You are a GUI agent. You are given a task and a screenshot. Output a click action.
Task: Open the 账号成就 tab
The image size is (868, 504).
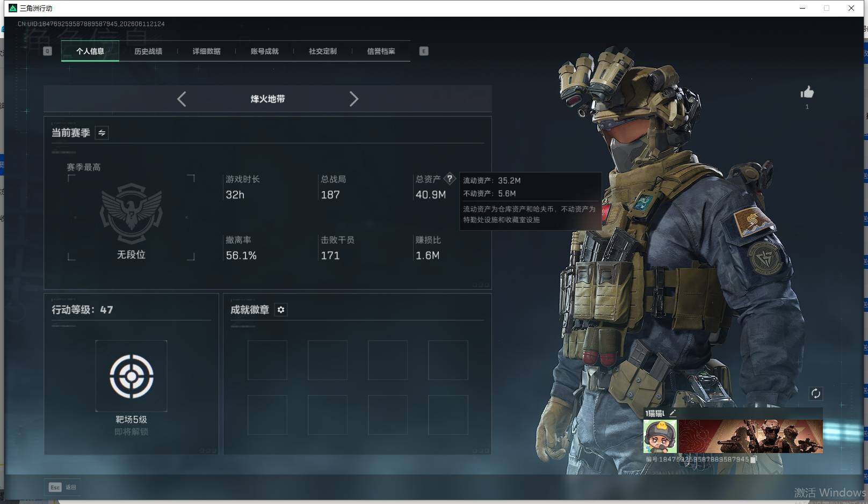(264, 51)
